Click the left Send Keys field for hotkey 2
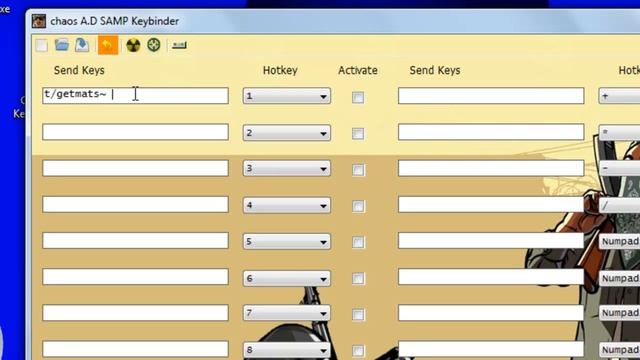 pyautogui.click(x=135, y=132)
